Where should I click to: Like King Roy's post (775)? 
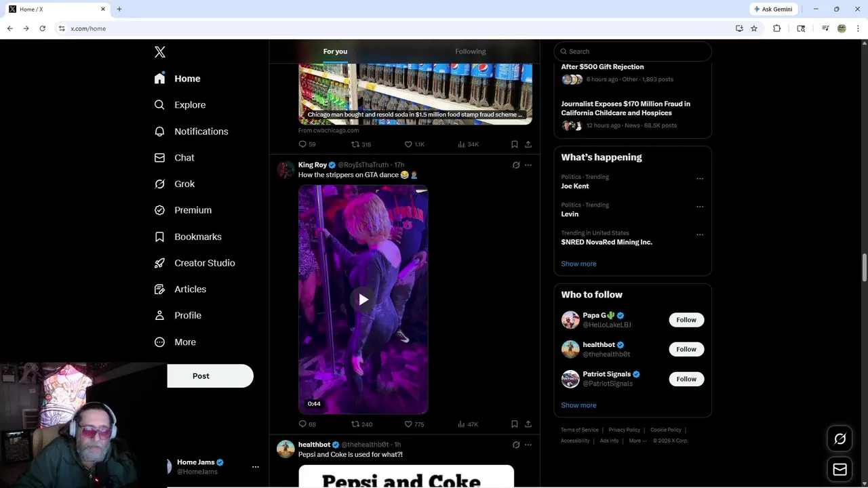pos(414,424)
